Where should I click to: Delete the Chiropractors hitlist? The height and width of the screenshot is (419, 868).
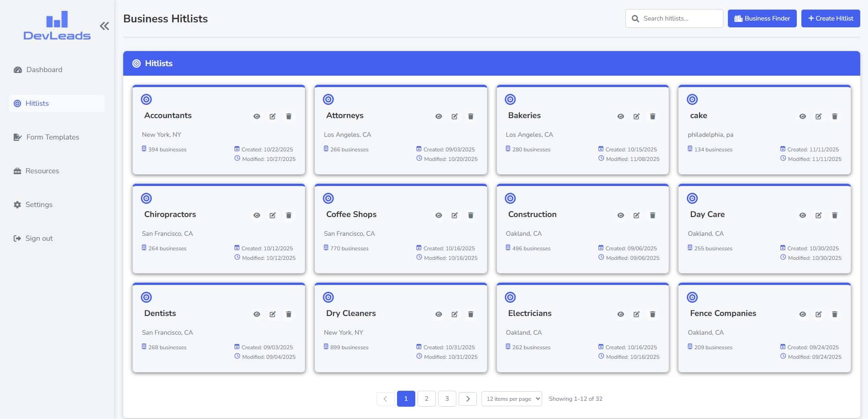coord(288,216)
